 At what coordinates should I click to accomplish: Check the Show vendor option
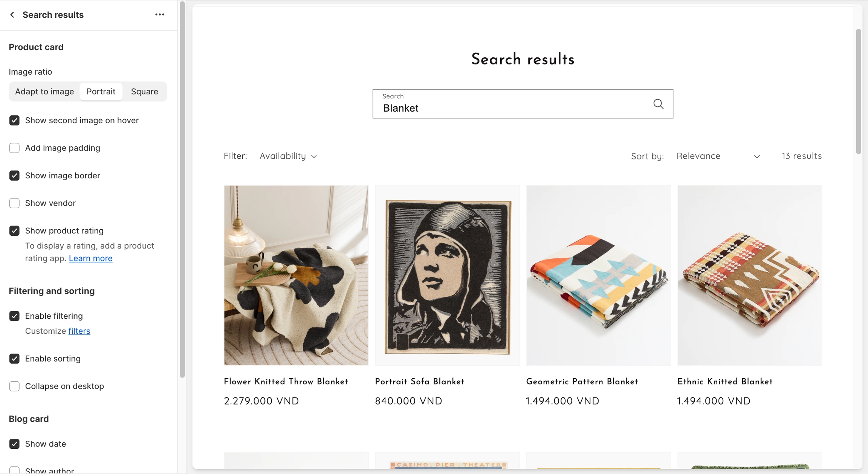(x=14, y=203)
